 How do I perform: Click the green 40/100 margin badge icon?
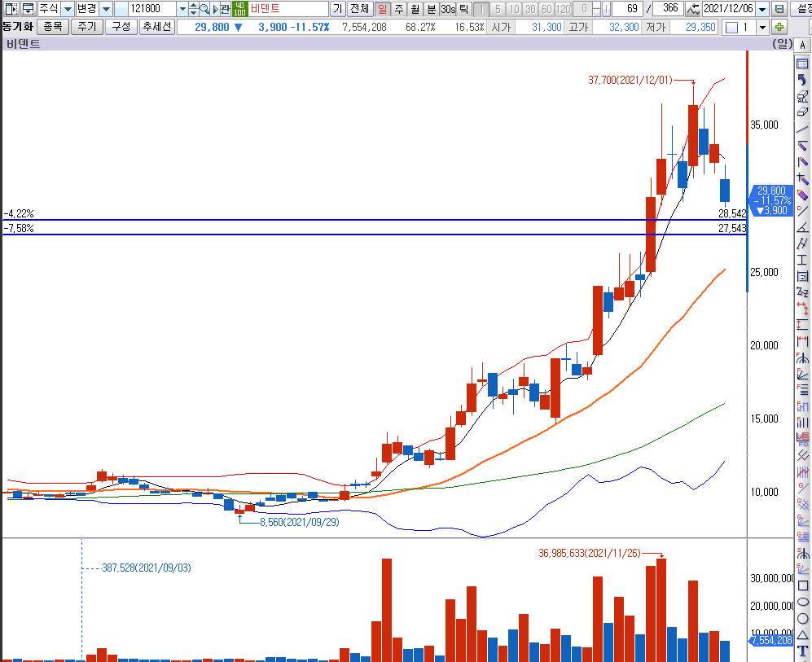pyautogui.click(x=239, y=8)
